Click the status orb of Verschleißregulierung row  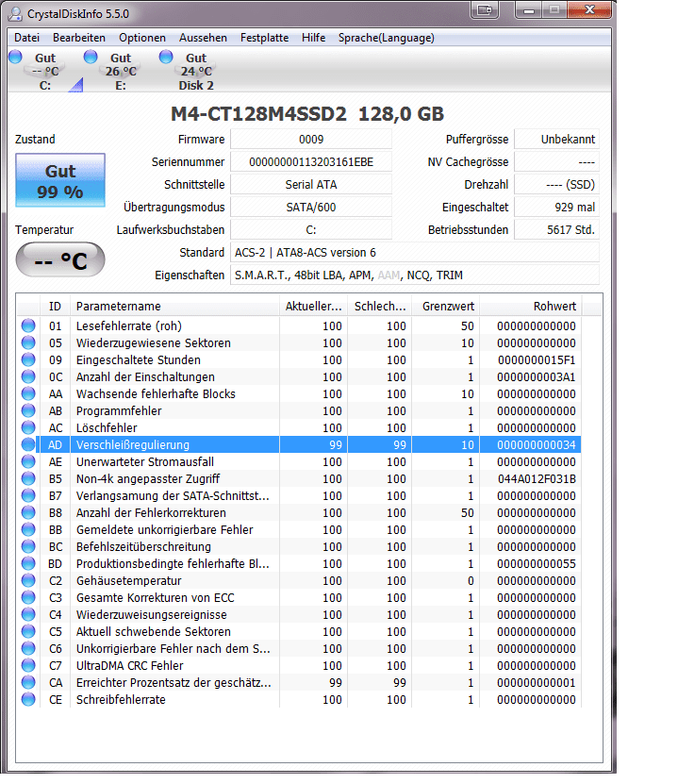point(28,445)
